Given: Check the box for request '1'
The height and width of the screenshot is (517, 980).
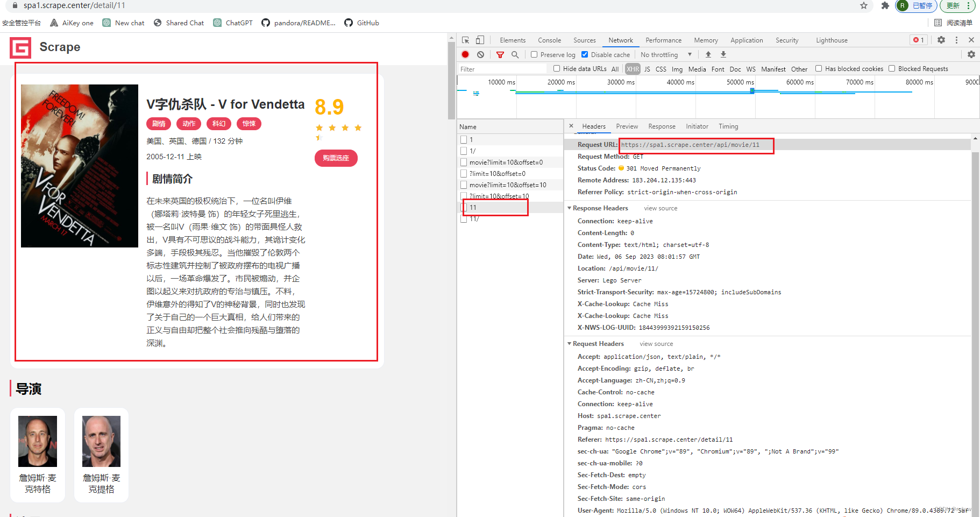Looking at the screenshot, I should [464, 139].
